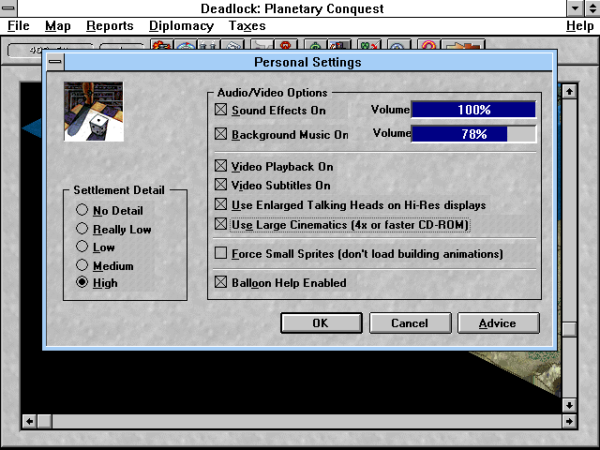Open the Personal Settings dialog control menu box
The image size is (600, 450).
click(x=54, y=62)
